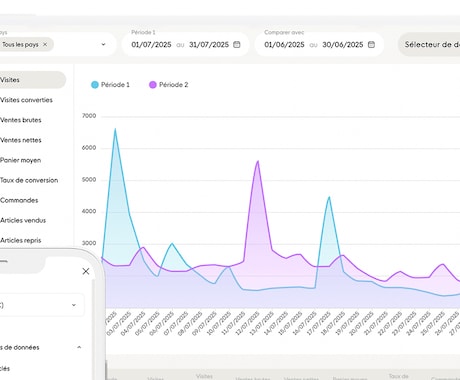
Task: Close the overlay panel with X
Action: pyautogui.click(x=86, y=271)
